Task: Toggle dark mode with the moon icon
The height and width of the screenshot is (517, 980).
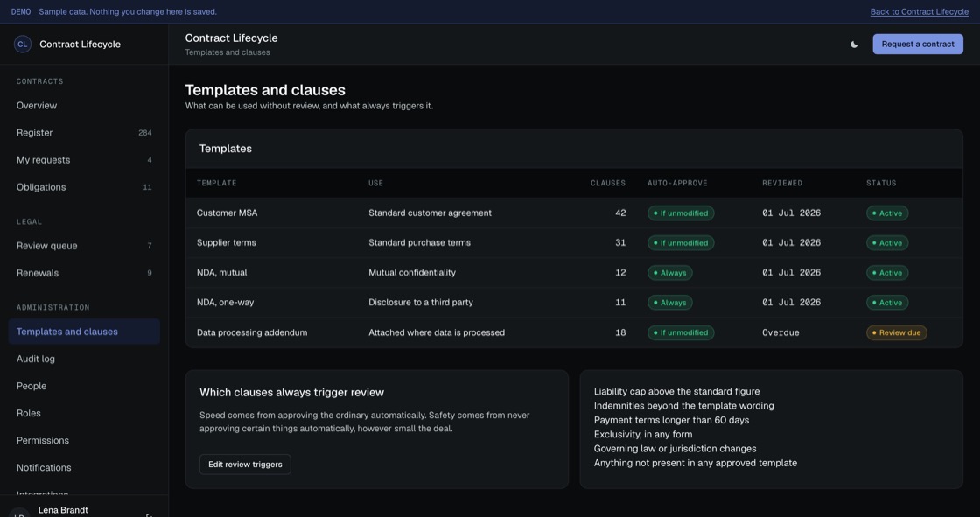Action: click(854, 45)
